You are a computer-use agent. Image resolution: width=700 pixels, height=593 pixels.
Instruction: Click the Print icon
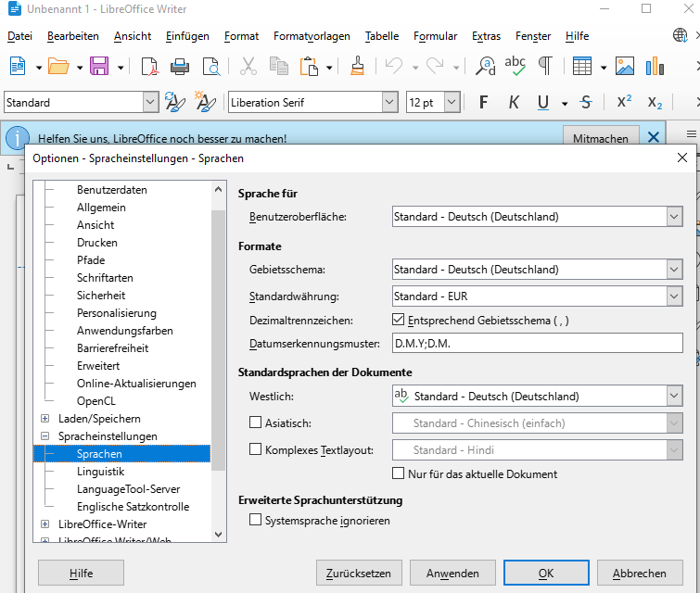tap(180, 67)
